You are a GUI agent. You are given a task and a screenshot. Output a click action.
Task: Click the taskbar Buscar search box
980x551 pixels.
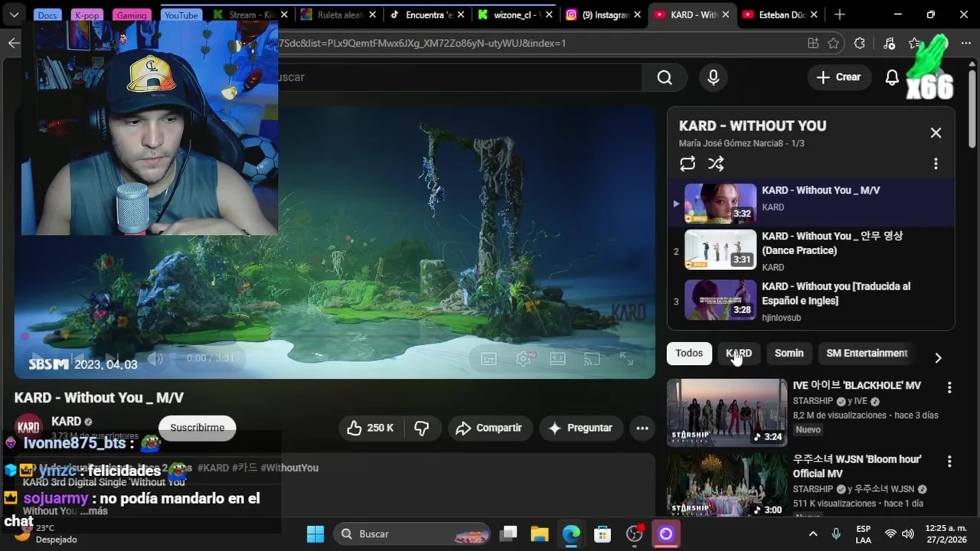point(413,533)
